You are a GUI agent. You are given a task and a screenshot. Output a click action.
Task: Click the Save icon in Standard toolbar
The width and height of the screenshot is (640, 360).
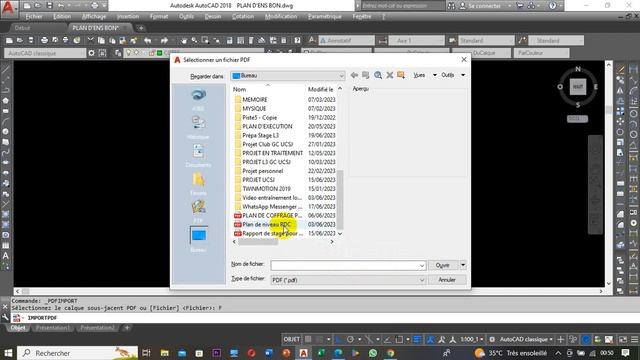31,40
